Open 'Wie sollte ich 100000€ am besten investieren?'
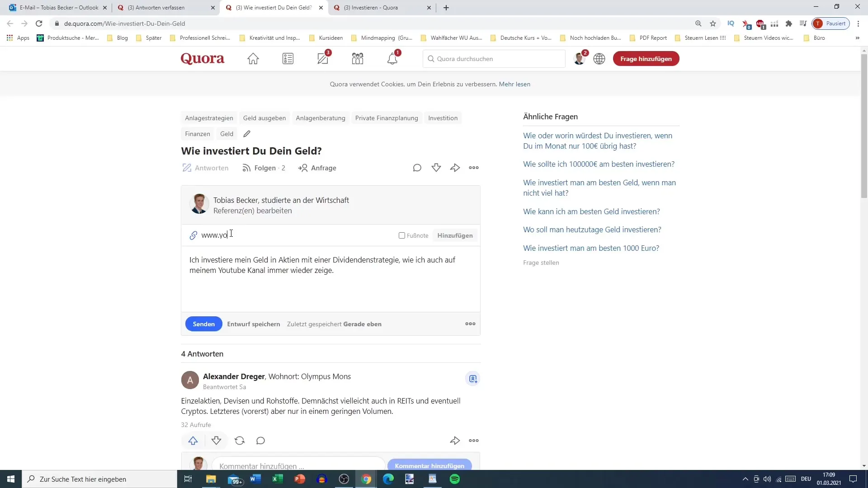Viewport: 868px width, 488px height. 599,164
